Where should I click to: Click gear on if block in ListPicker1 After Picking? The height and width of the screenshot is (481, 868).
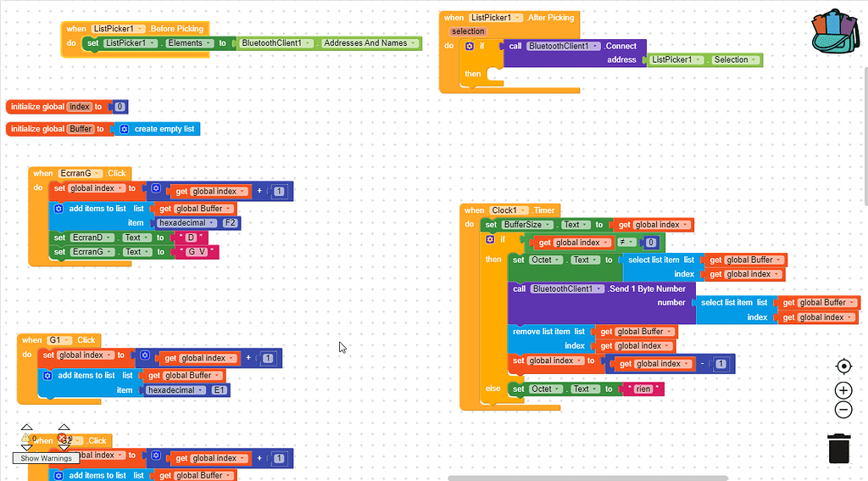[470, 46]
